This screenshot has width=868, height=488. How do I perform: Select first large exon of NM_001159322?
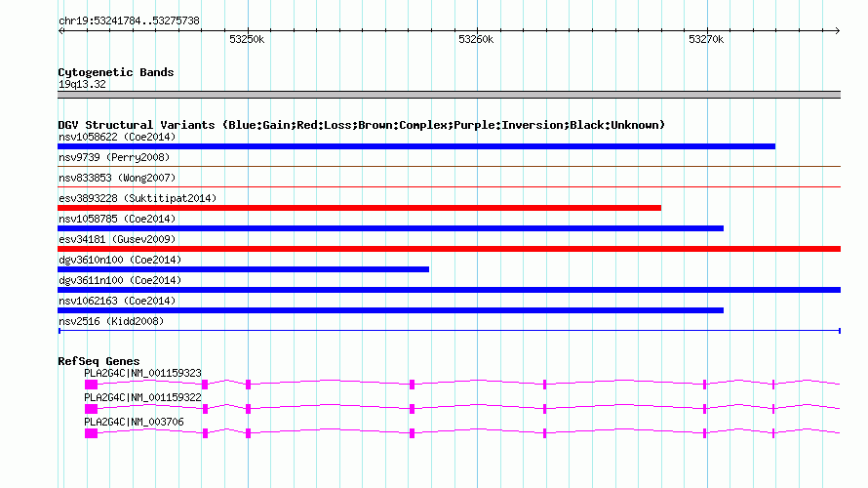tap(91, 409)
